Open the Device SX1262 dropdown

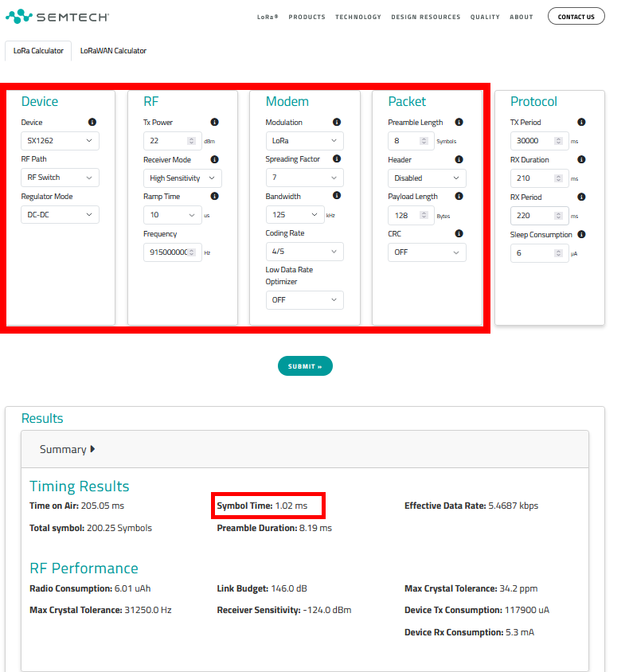(x=60, y=141)
